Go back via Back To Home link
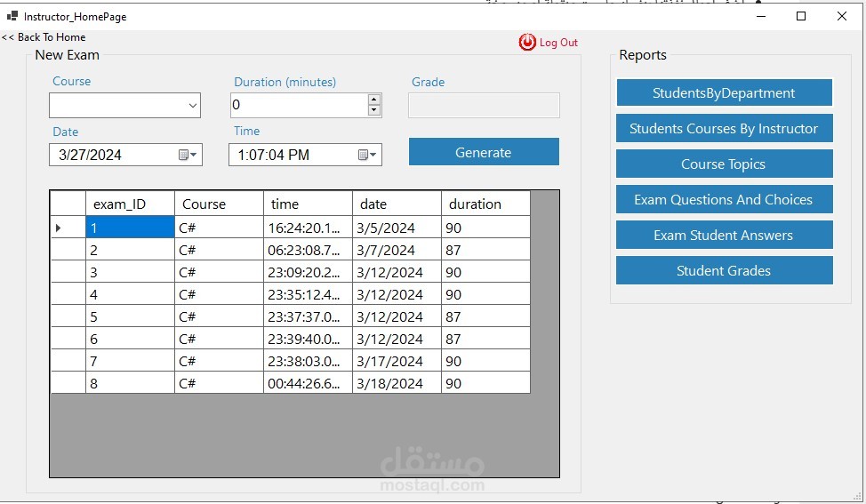The width and height of the screenshot is (866, 504). point(44,37)
